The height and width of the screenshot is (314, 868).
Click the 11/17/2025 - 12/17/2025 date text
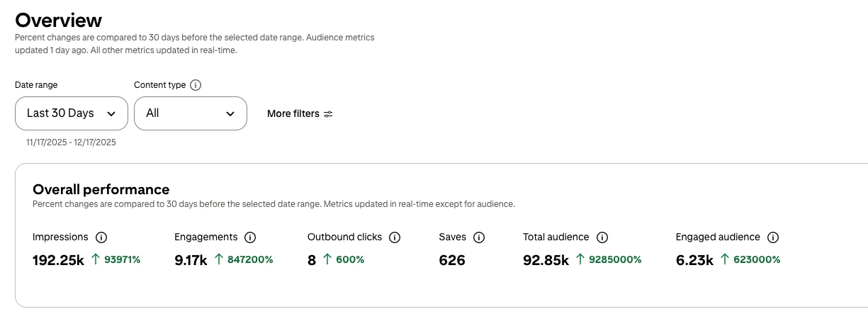pos(71,142)
